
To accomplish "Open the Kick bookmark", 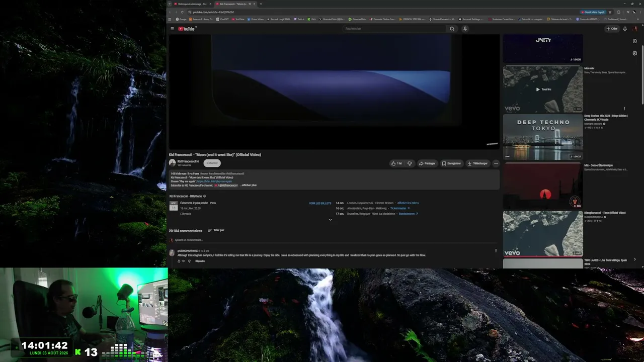I will 311,19.
